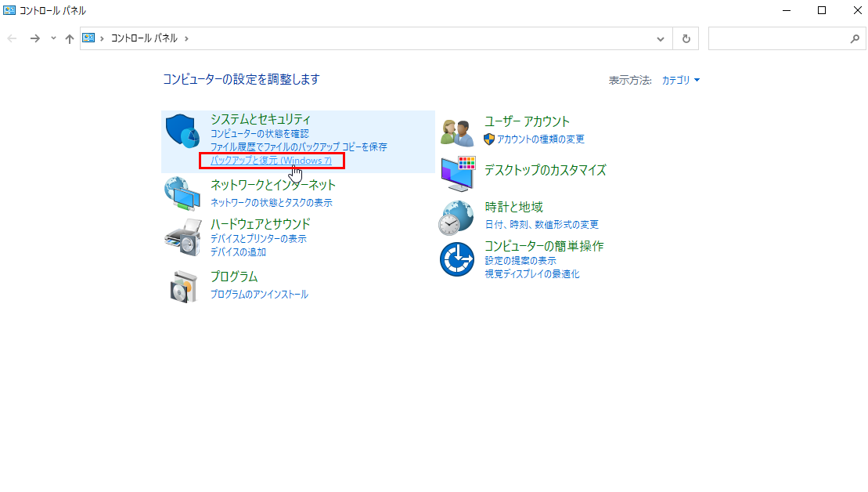Open バックアップと復元 (Windows 7) link

point(272,161)
